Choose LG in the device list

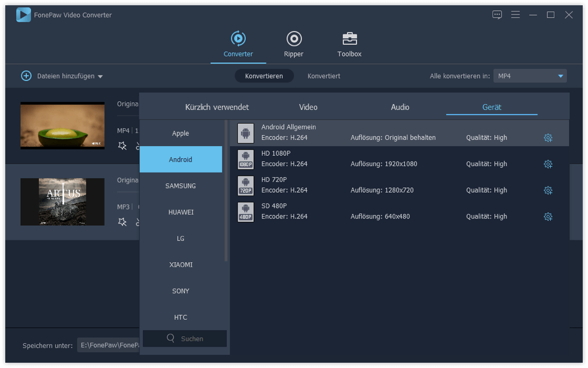click(181, 239)
